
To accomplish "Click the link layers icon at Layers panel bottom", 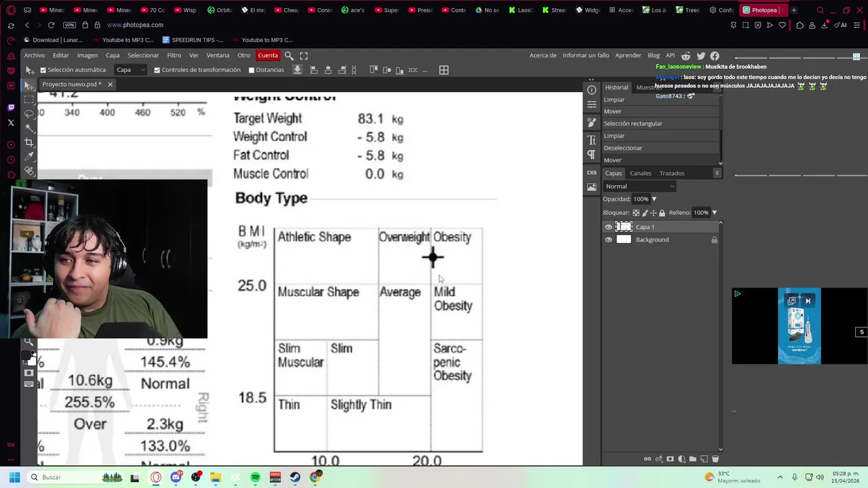I will (x=648, y=459).
